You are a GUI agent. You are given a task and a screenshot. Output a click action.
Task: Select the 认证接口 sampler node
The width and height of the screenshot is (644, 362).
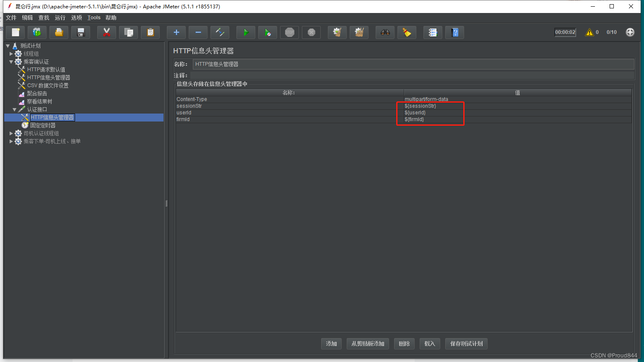point(37,109)
